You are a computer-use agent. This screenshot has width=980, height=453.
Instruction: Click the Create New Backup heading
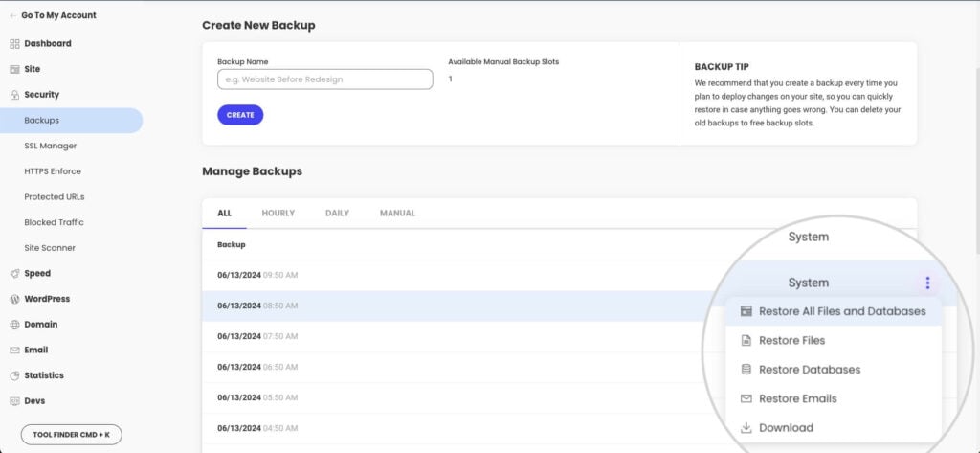(x=258, y=26)
